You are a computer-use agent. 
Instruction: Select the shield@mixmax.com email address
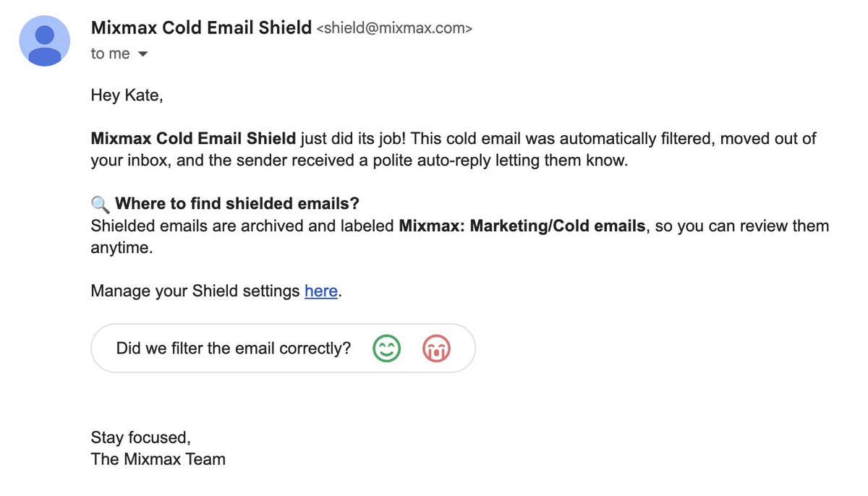(395, 29)
